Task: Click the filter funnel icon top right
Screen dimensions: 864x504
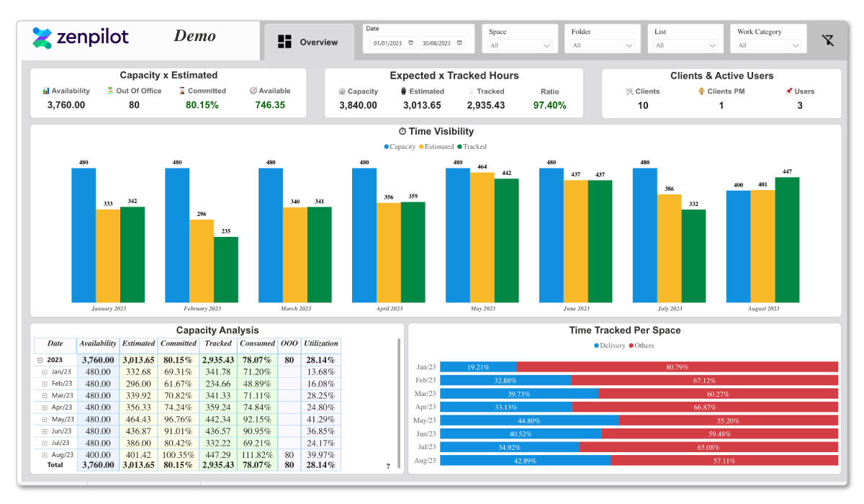Action: (x=828, y=40)
